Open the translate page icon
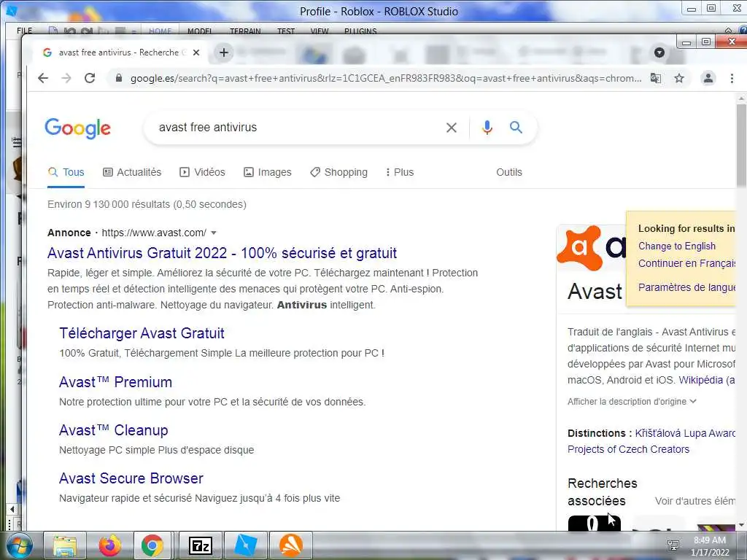The height and width of the screenshot is (560, 747). click(x=656, y=78)
